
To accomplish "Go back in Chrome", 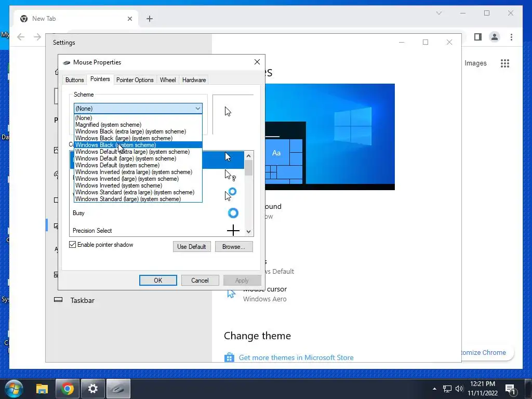I will (x=21, y=37).
